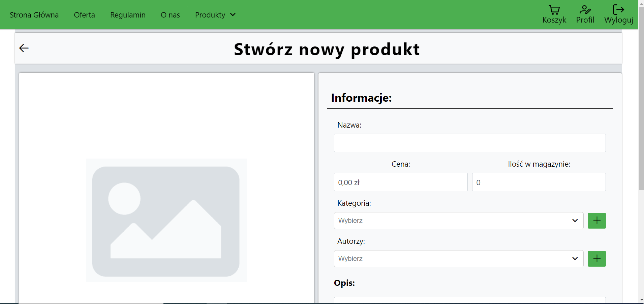The height and width of the screenshot is (304, 644).
Task: Click the Wyloguj logout icon
Action: click(x=619, y=9)
